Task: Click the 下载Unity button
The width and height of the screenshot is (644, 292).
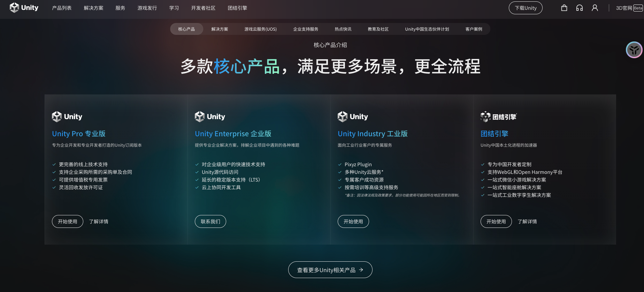Action: (x=526, y=8)
